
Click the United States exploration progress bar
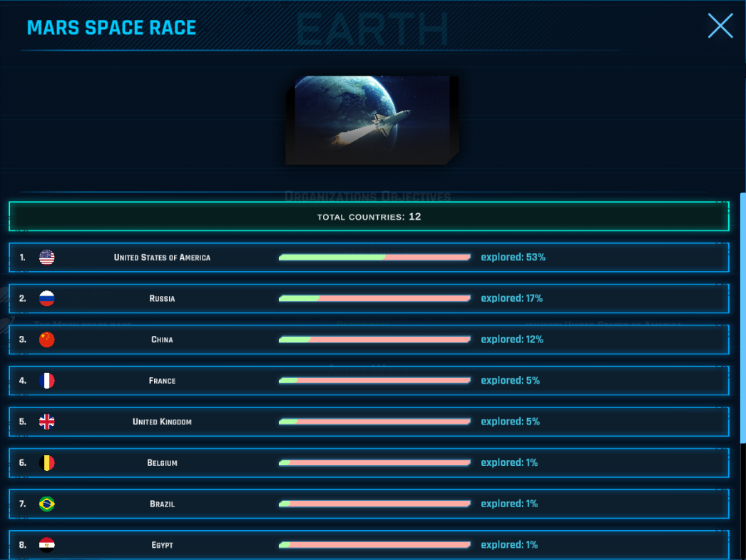[x=374, y=258]
